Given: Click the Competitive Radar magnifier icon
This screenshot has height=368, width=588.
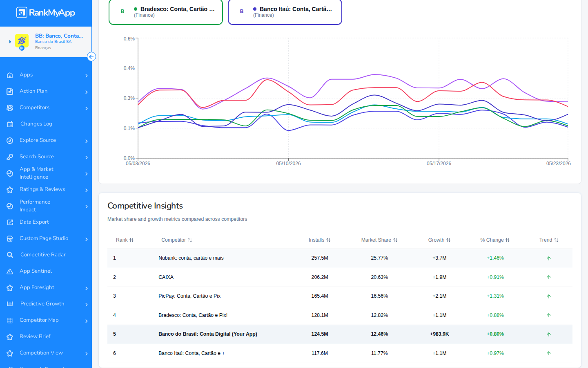Looking at the screenshot, I should (x=10, y=255).
